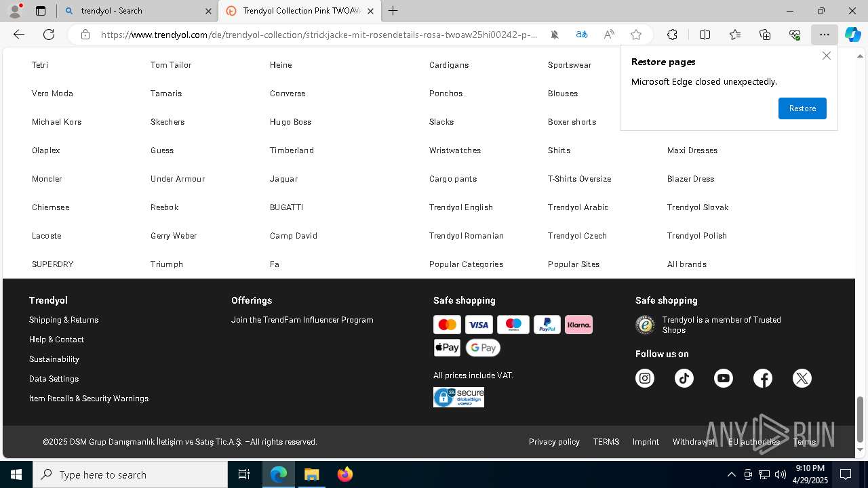The height and width of the screenshot is (488, 868).
Task: Open Popular Categories link
Action: coord(466,264)
